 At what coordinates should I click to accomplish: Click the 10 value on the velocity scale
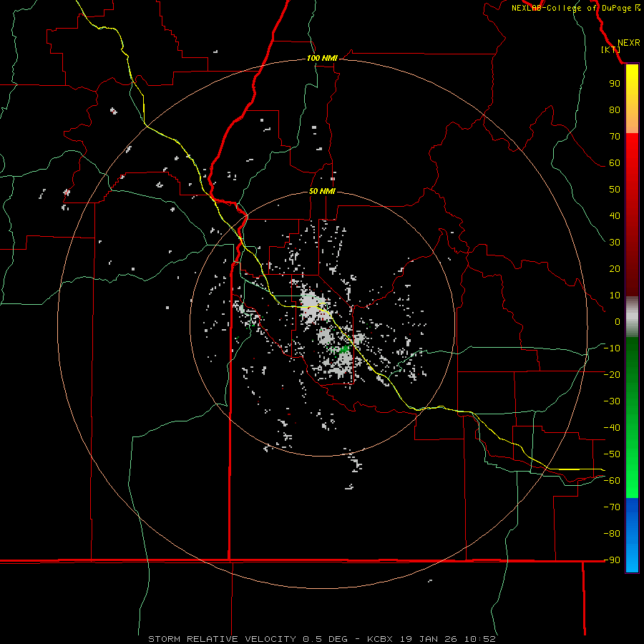(x=615, y=296)
